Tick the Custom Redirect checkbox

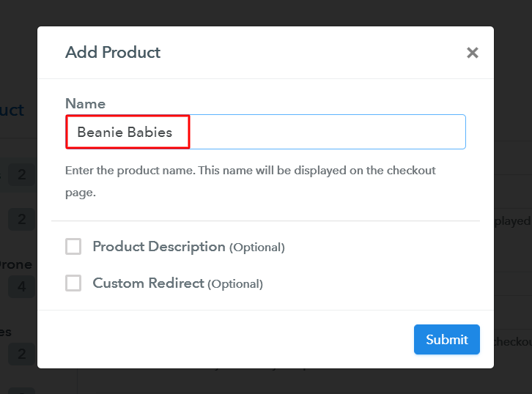tap(73, 283)
